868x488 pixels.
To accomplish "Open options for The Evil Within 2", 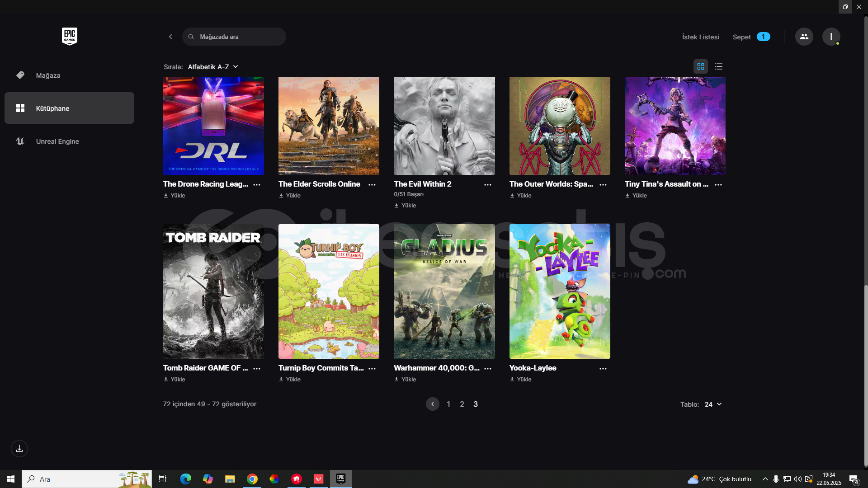I will (x=488, y=184).
